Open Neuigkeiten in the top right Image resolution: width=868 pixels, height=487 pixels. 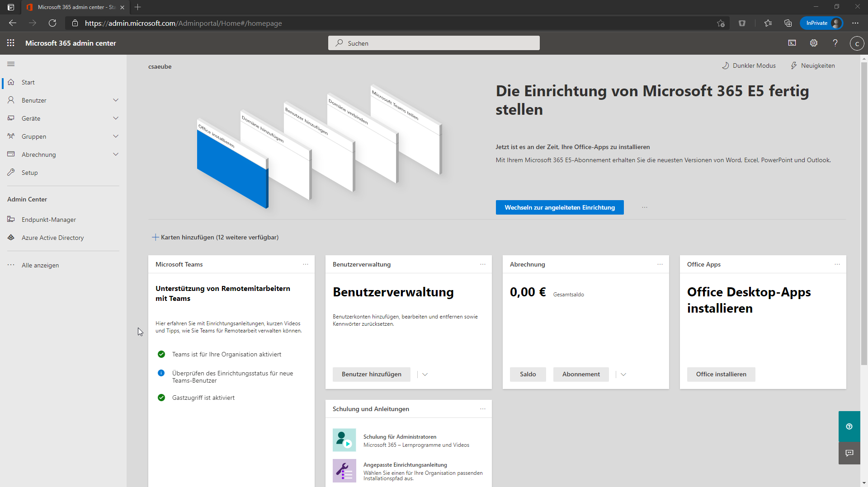pos(813,66)
